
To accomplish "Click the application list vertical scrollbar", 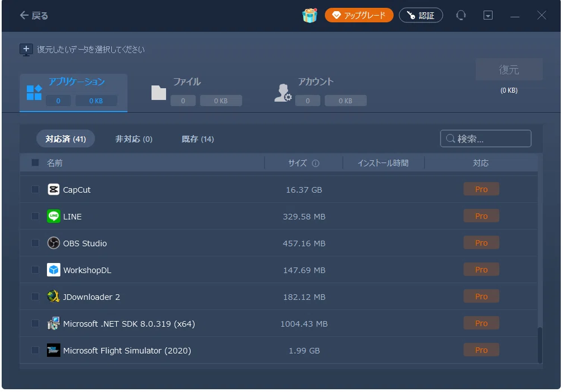I will point(540,345).
